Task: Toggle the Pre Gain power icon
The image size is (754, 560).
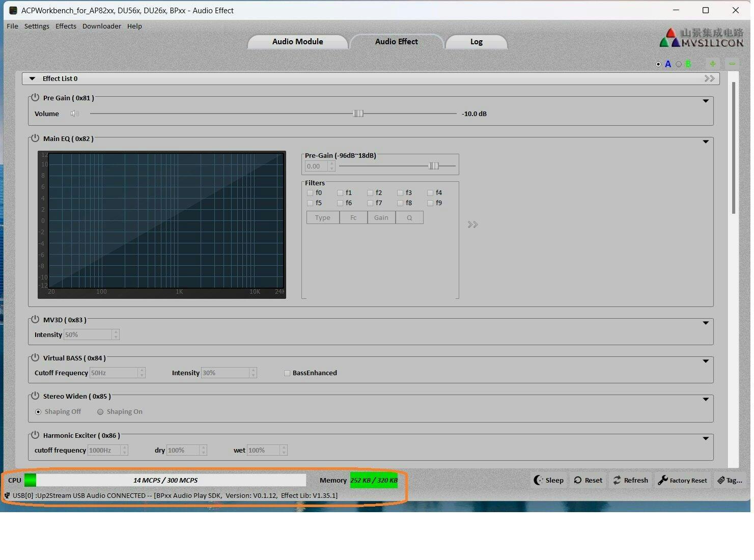Action: point(35,97)
